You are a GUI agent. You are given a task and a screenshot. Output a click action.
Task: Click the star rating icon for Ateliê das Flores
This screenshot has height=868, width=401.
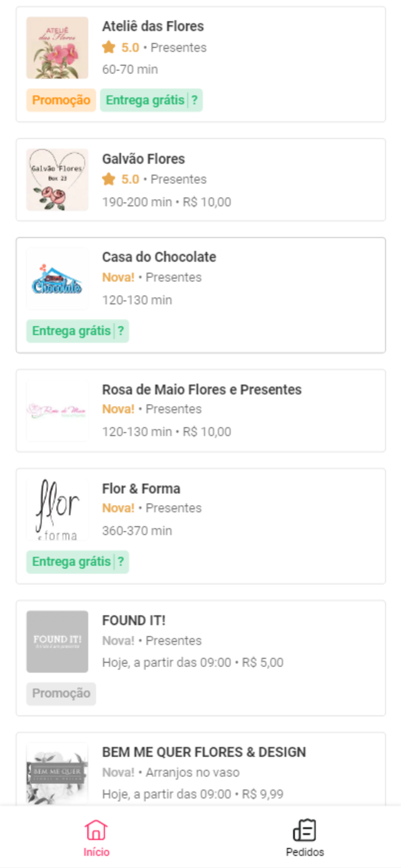[x=108, y=47]
